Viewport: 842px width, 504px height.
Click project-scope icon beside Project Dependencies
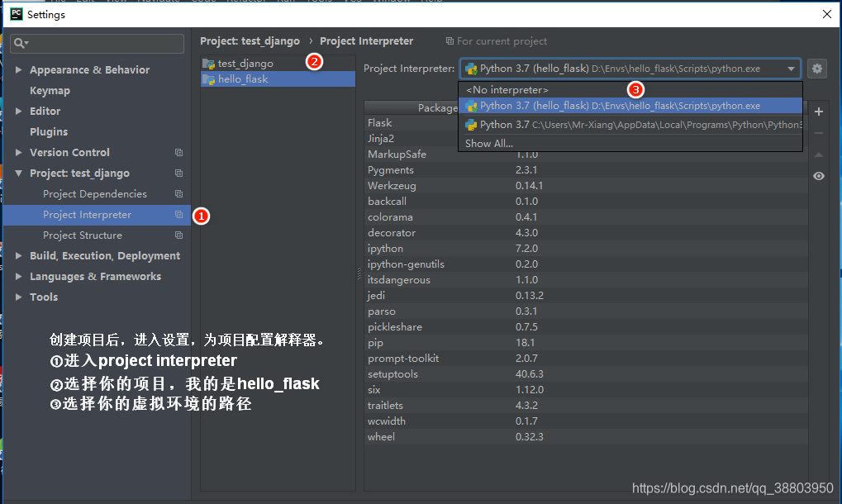(x=178, y=194)
